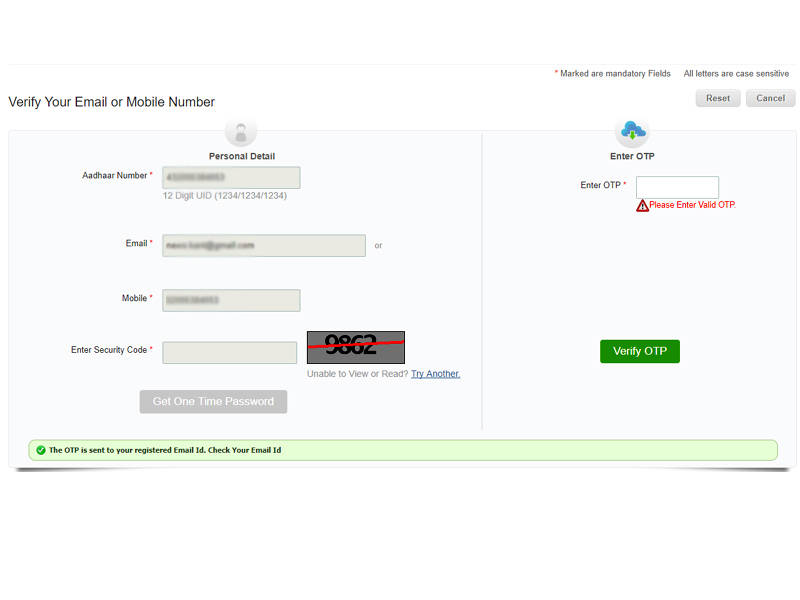800x600 pixels.
Task: Click the padlock icon above Personal Detail
Action: coord(241,131)
